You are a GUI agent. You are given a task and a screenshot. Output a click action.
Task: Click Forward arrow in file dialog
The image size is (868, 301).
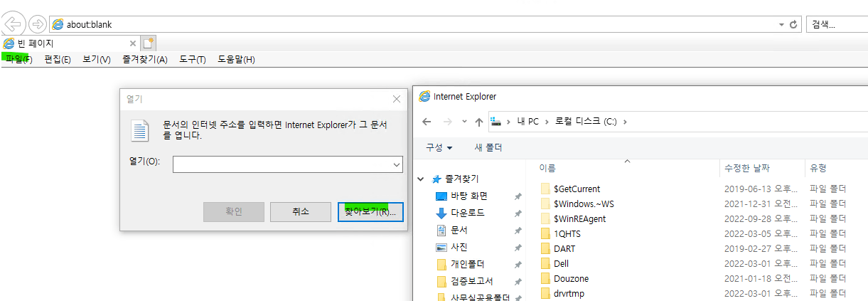coord(447,122)
